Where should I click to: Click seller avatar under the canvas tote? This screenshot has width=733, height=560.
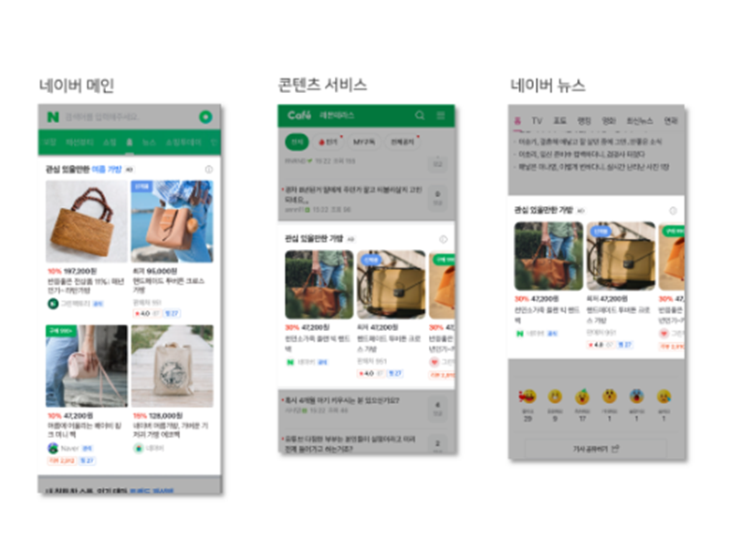139,449
